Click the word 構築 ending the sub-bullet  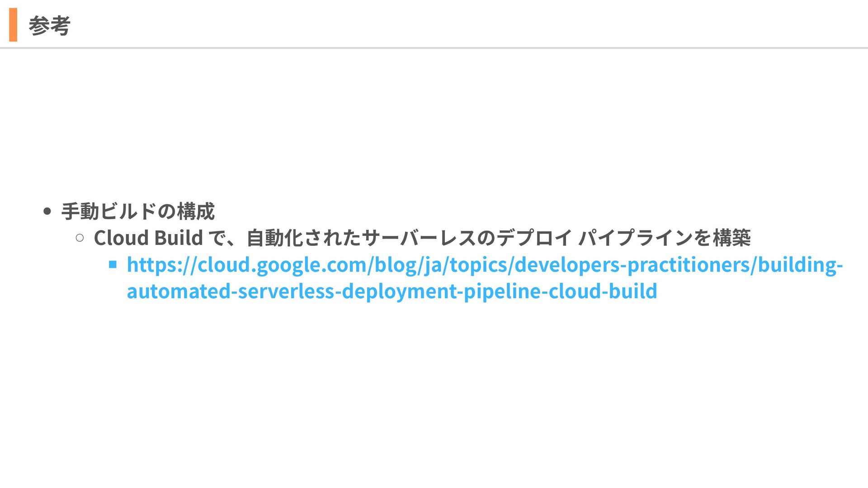pyautogui.click(x=731, y=238)
